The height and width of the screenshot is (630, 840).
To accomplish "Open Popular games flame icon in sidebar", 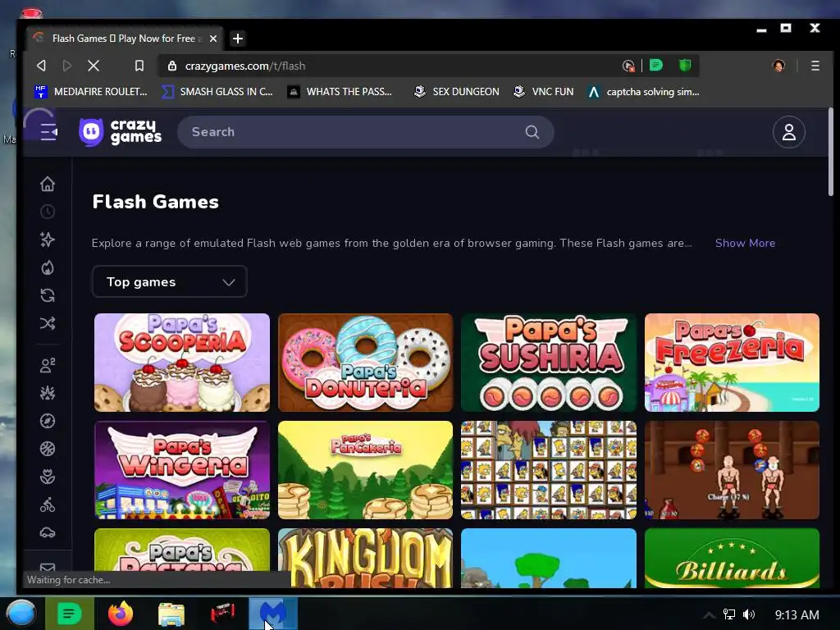I will pos(47,267).
